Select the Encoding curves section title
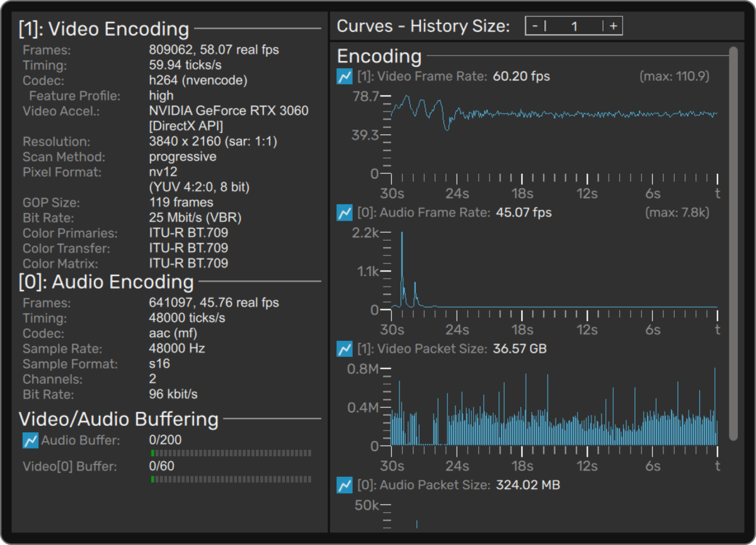This screenshot has width=756, height=545. point(378,56)
